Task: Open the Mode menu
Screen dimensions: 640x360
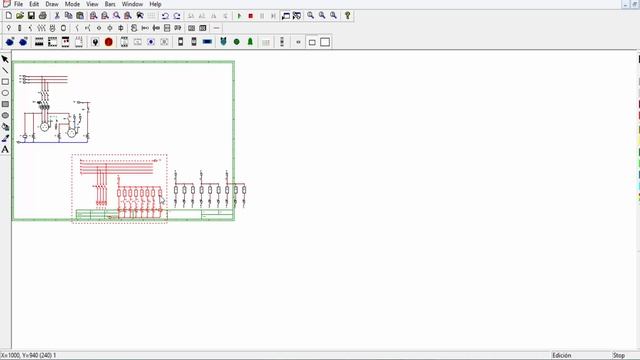Action: pyautogui.click(x=72, y=4)
